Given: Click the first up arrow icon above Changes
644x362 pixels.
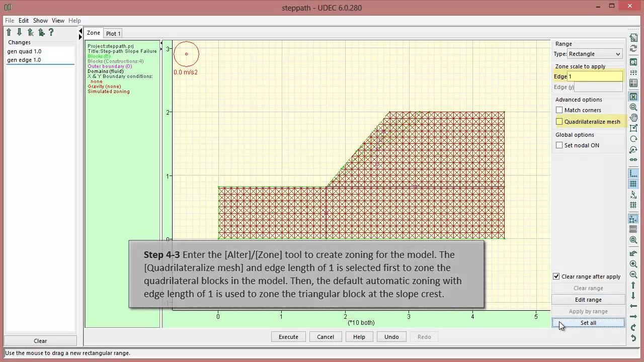Looking at the screenshot, I should coord(9,32).
